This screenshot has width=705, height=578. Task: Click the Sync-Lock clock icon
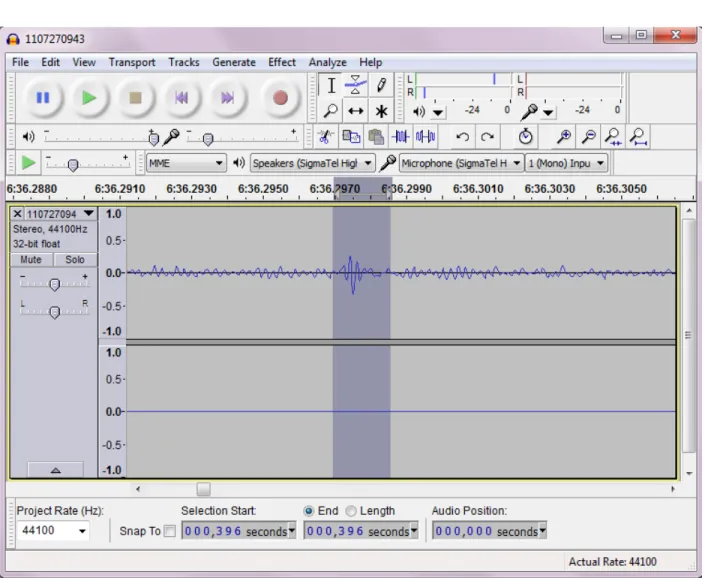coord(525,137)
